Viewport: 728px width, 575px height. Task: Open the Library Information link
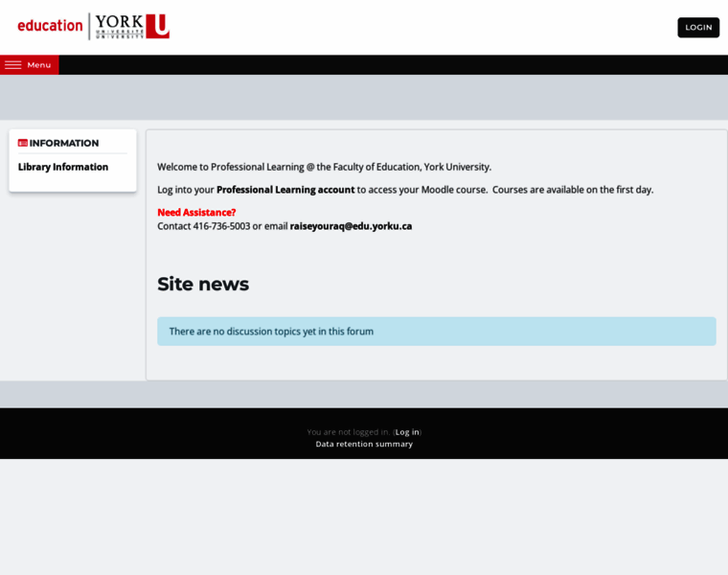pyautogui.click(x=63, y=167)
